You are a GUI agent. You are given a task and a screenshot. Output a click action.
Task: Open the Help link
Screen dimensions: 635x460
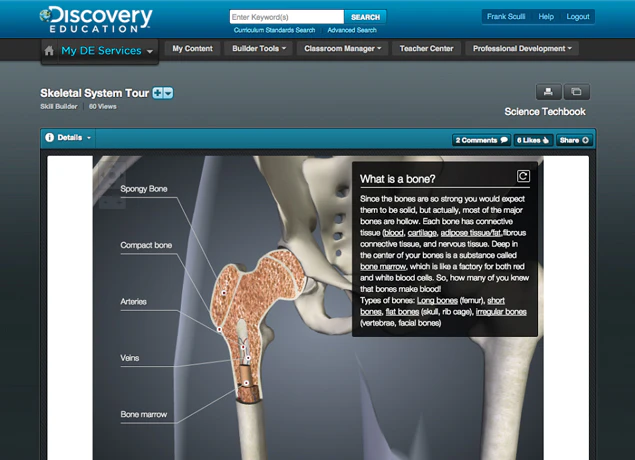[546, 17]
